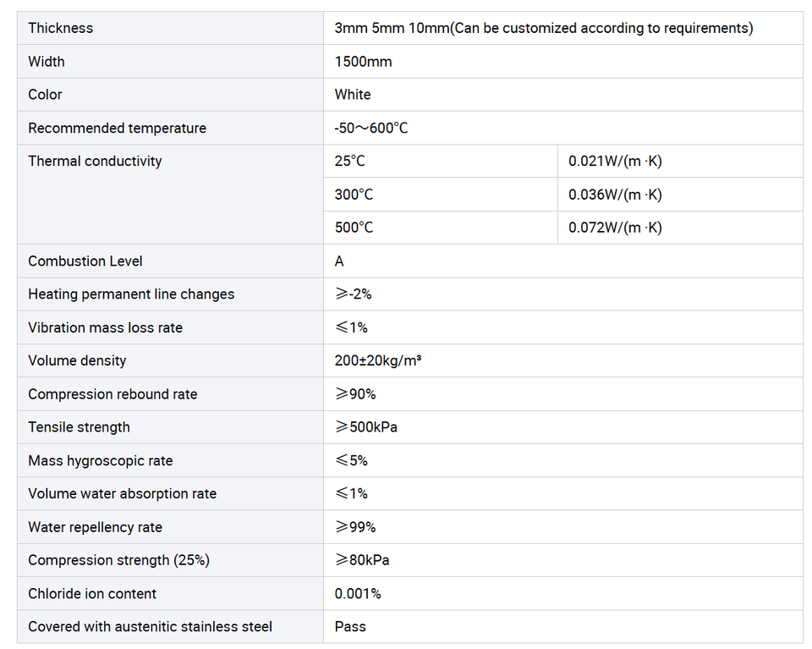The width and height of the screenshot is (812, 649).
Task: Select the ≥500kPa tensile strength value
Action: (x=366, y=427)
